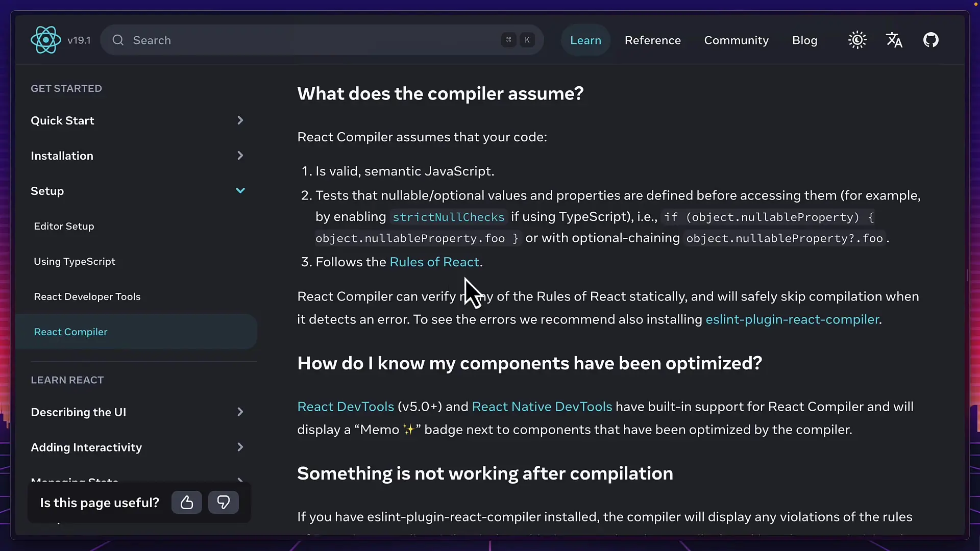Toggle the light/dark theme sun icon
Screen dimensions: 980x551
[x=857, y=40]
